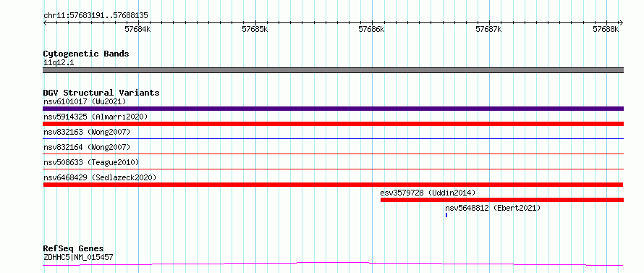644x273 pixels.
Task: Click the purple nsv6101017 variant bar
Action: tap(333, 109)
